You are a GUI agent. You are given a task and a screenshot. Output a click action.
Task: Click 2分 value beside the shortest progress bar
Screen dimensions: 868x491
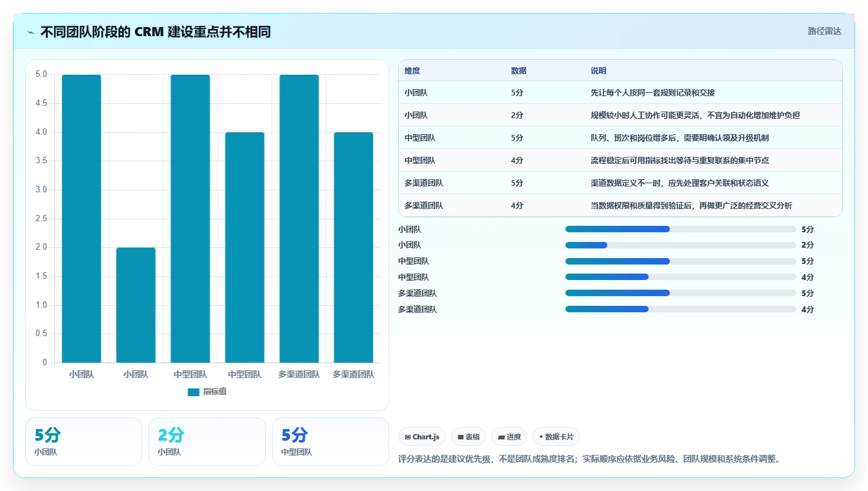(x=807, y=245)
